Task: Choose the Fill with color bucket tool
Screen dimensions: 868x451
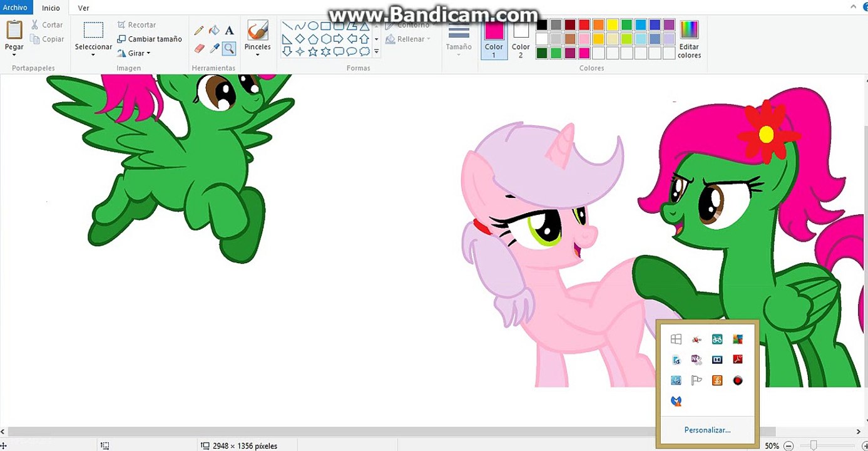Action: click(x=214, y=31)
